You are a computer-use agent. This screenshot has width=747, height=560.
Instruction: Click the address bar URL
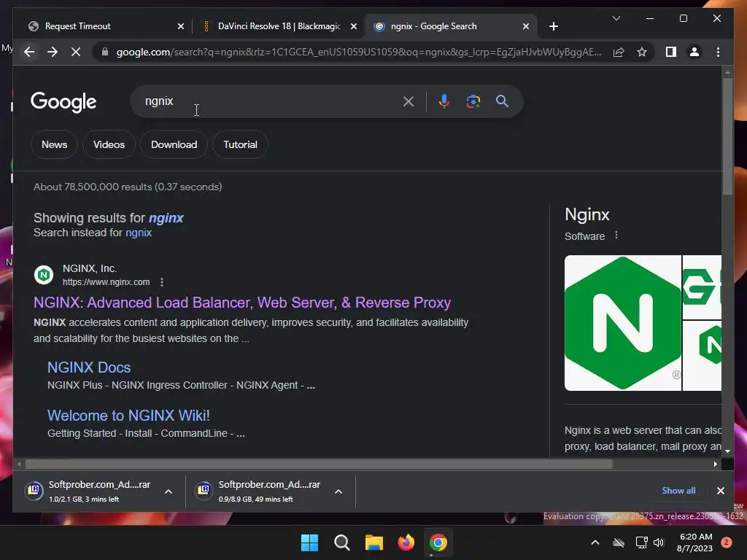(x=359, y=52)
